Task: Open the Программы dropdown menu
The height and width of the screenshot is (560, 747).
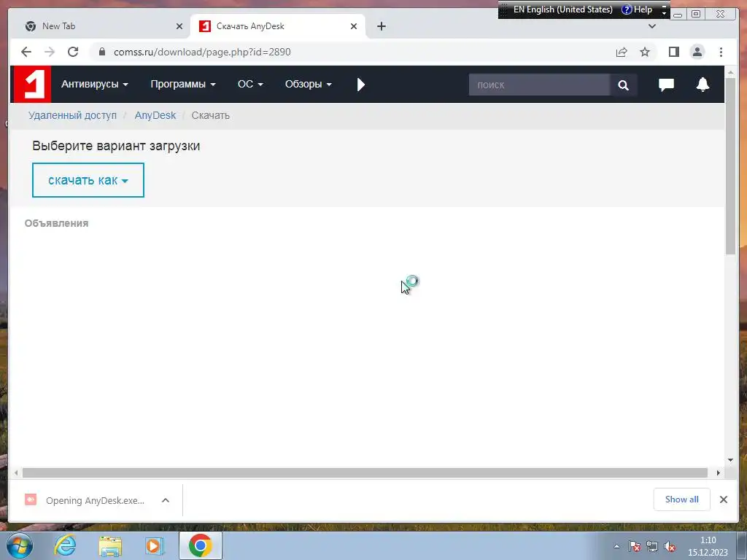Action: point(183,85)
